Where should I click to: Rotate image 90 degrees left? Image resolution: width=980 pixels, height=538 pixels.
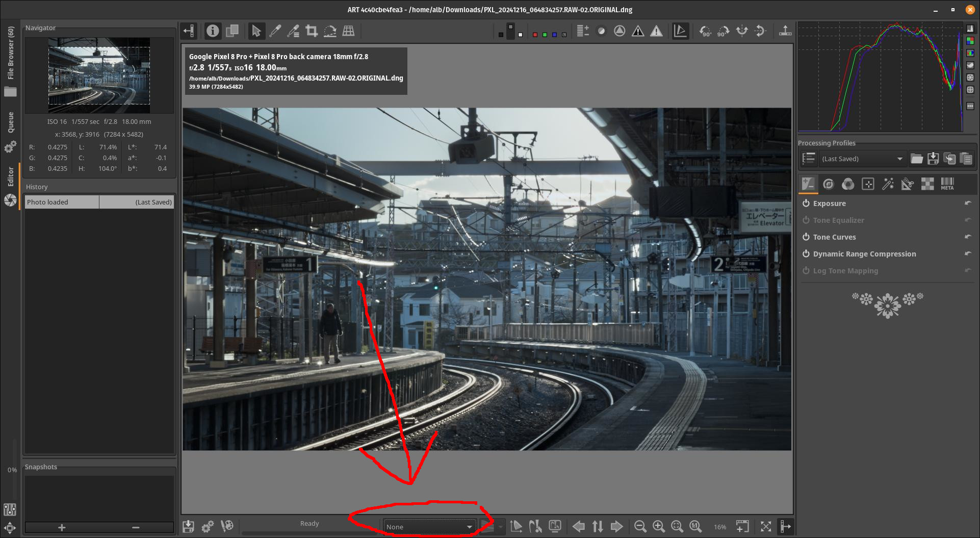(705, 31)
